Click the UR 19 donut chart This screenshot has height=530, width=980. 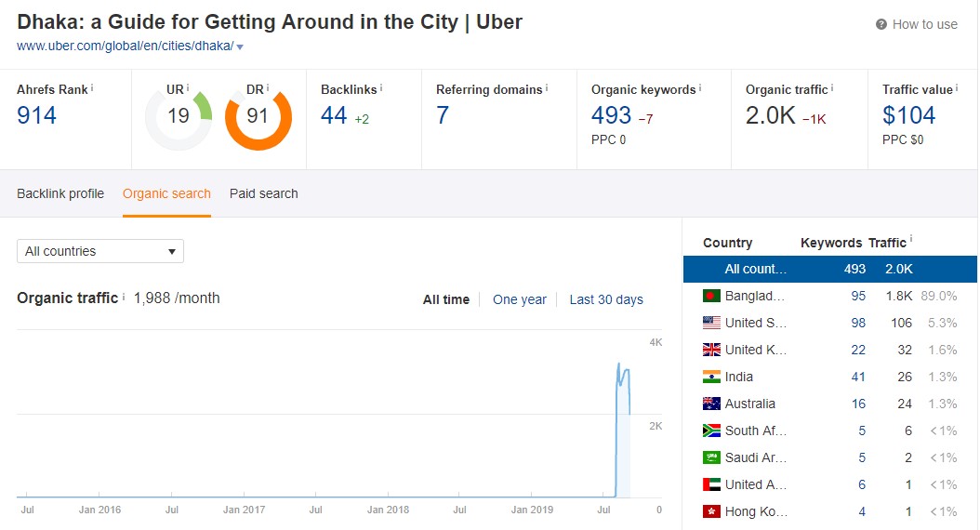179,117
